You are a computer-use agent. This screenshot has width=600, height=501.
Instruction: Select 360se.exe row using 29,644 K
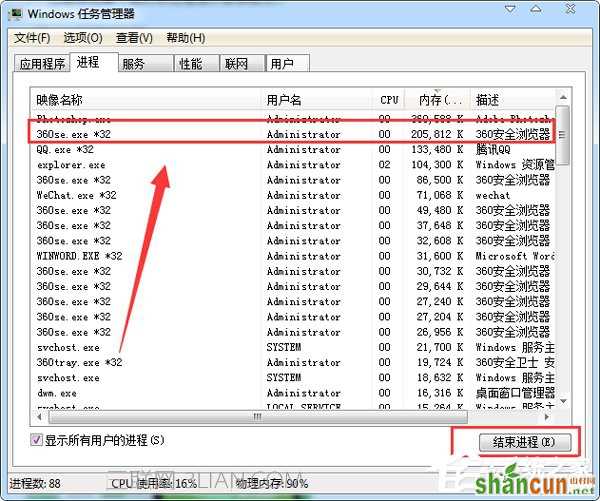point(293,287)
